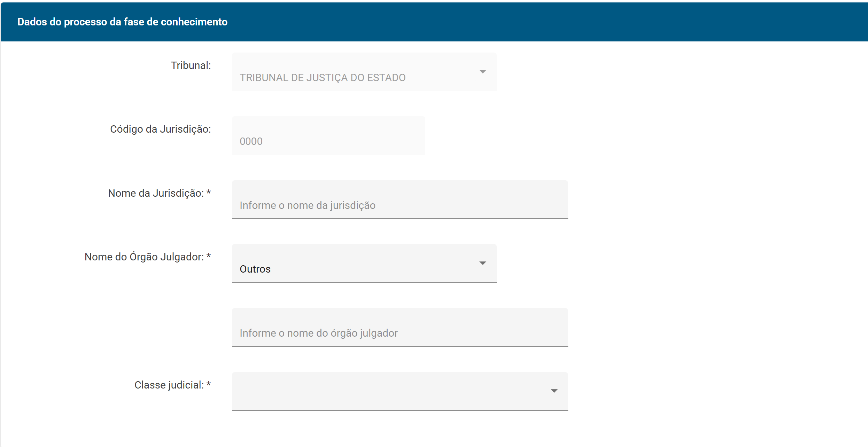Click the 'Classe judicial: *' label
Viewport: 868px width, 447px height.
[173, 385]
